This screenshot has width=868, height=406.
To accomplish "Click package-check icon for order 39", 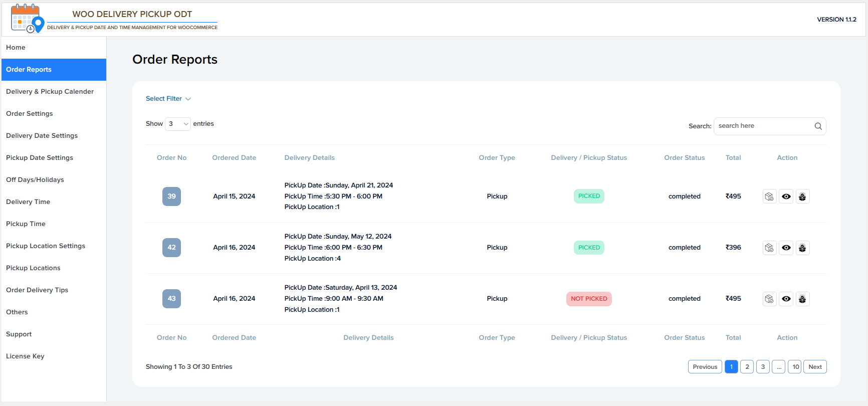I will point(769,196).
